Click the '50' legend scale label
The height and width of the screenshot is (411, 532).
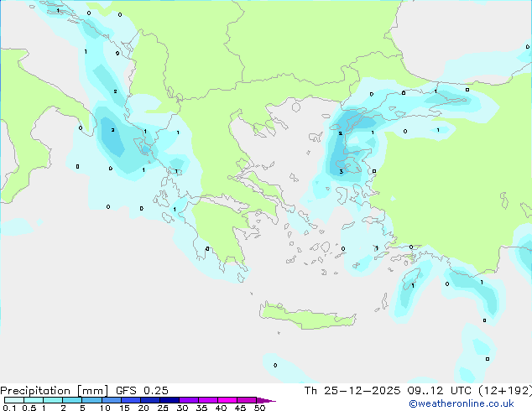[259, 408]
